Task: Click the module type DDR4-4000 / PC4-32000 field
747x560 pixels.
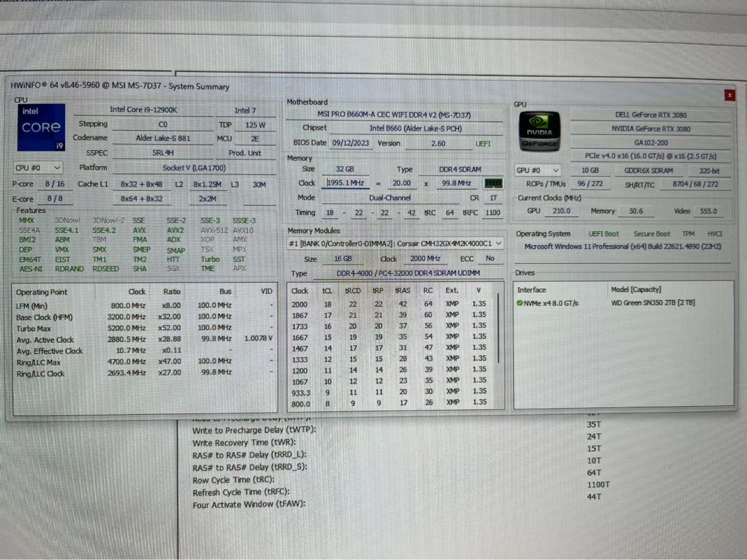Action: point(408,273)
